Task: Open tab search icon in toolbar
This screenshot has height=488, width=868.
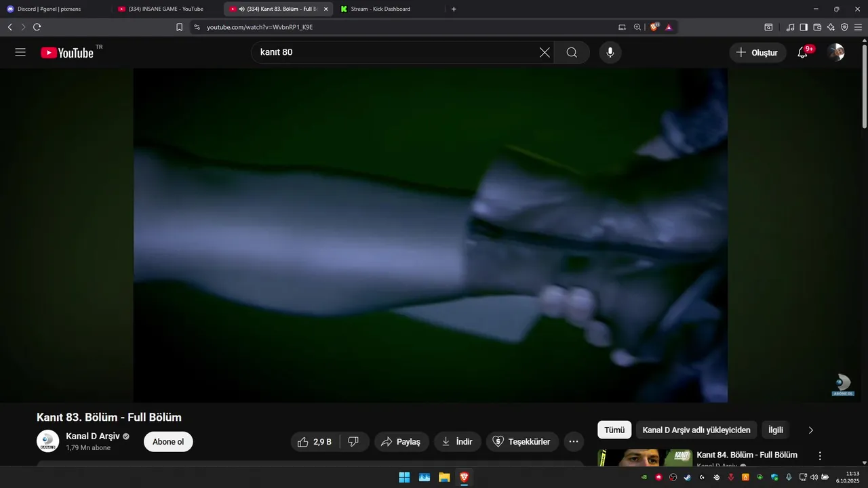Action: click(768, 27)
